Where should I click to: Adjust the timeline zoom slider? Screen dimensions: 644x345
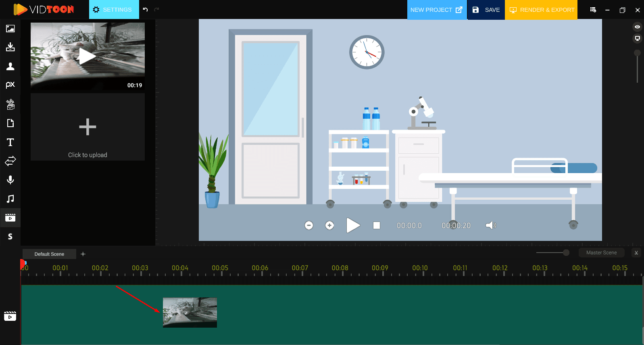point(566,253)
